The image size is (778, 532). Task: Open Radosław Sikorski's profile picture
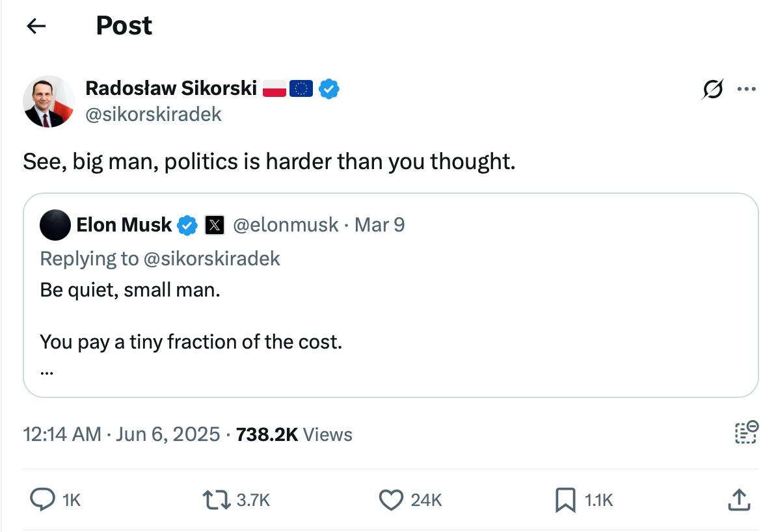[x=49, y=101]
